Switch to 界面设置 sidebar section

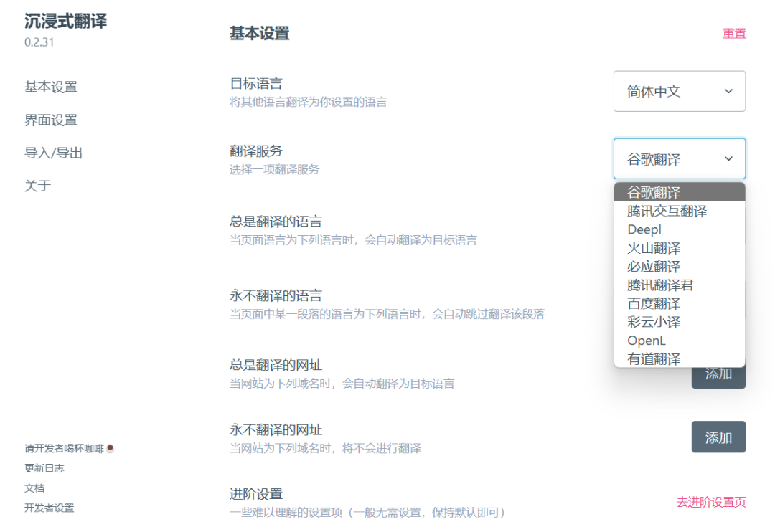click(x=51, y=120)
